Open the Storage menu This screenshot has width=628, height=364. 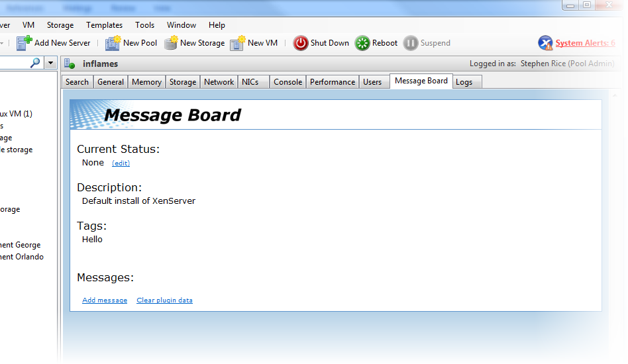[x=60, y=24]
